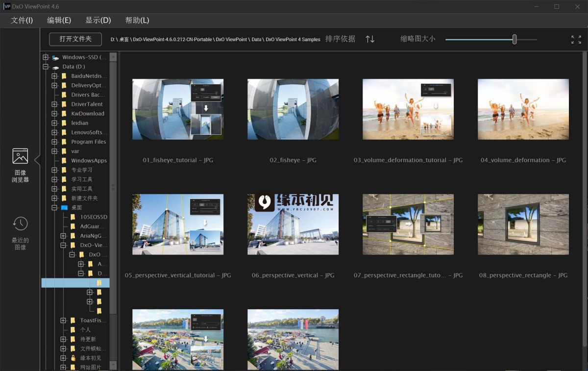Select the 06_perspective_vertical thumbnail
The width and height of the screenshot is (588, 371).
(x=293, y=224)
